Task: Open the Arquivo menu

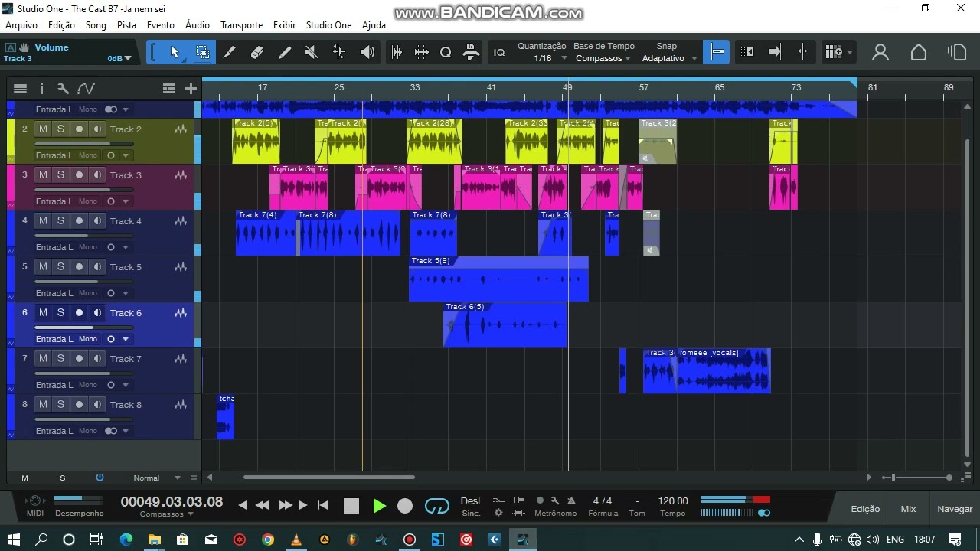Action: tap(21, 25)
